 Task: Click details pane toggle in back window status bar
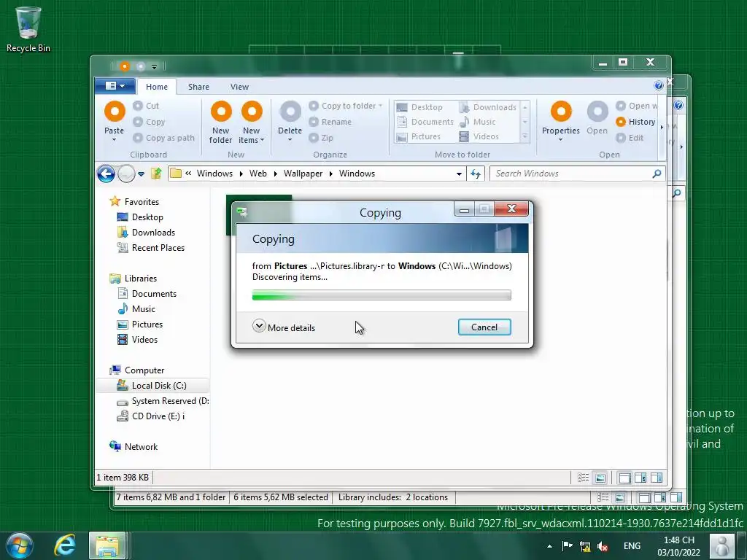660,497
